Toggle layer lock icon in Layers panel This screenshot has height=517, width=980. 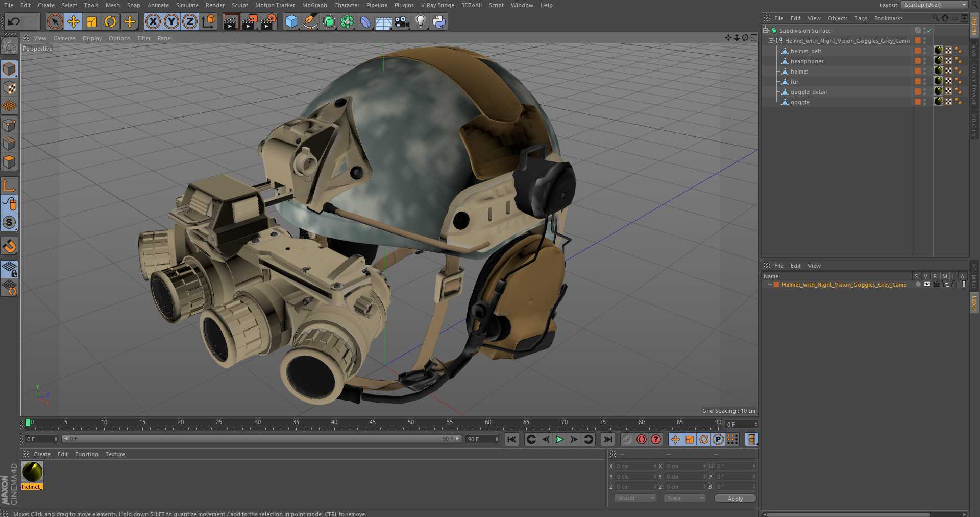pyautogui.click(x=953, y=285)
